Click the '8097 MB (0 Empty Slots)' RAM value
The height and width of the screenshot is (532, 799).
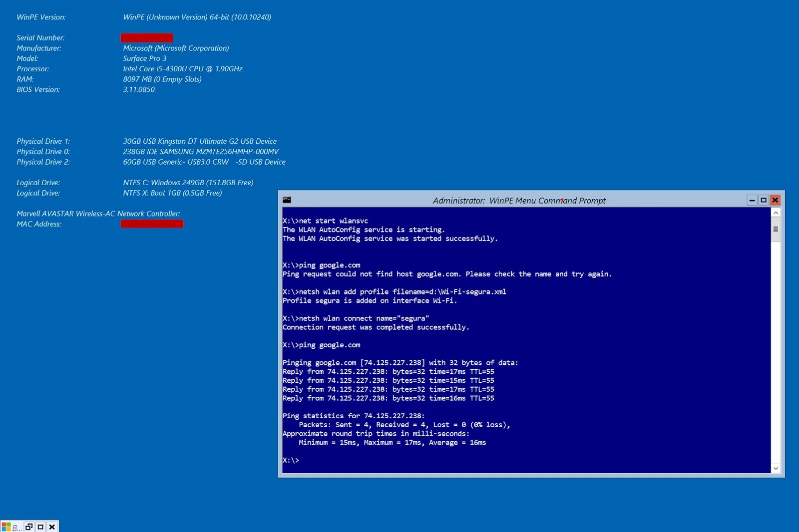tap(162, 79)
